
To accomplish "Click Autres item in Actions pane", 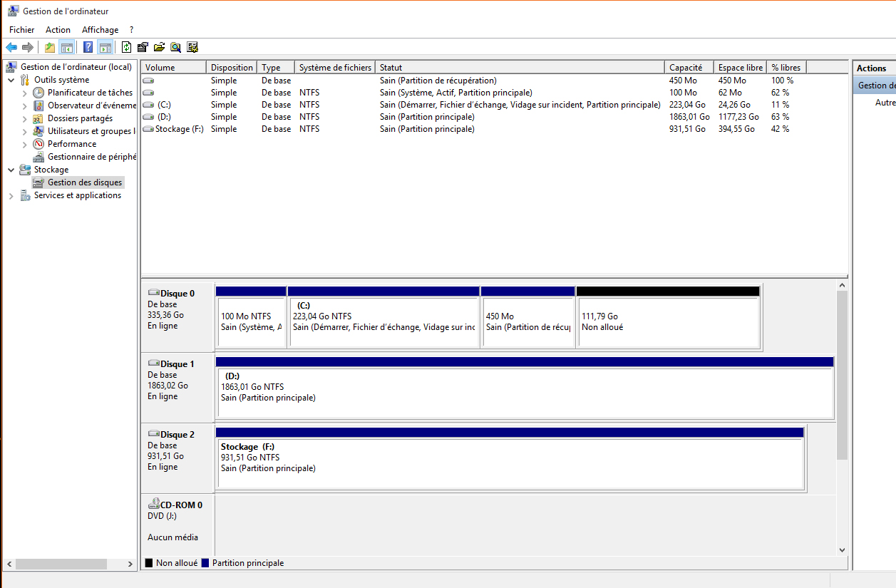I will [x=885, y=103].
